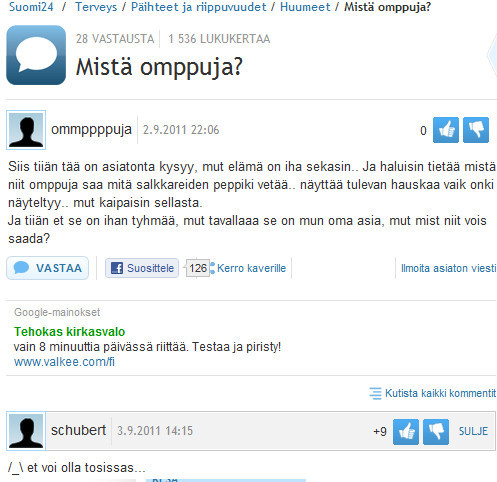The image size is (497, 482).
Task: Click the Facebook Suosittele button
Action: pyautogui.click(x=142, y=268)
